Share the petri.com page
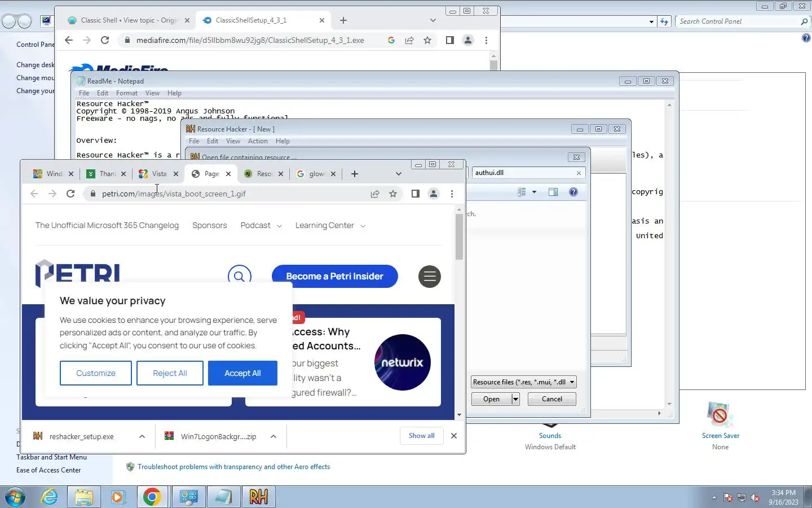This screenshot has height=508, width=812. coord(375,194)
